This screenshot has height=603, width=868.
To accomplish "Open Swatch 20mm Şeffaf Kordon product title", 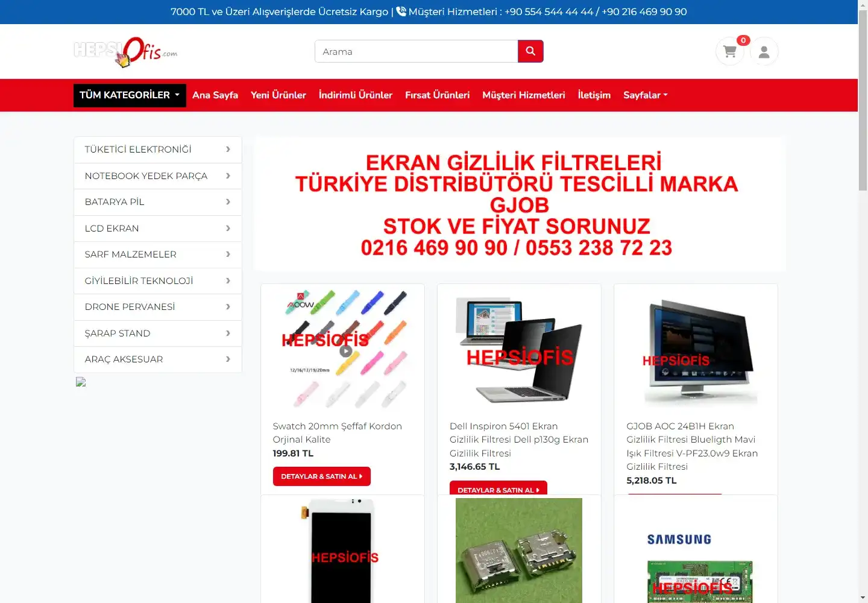I will coord(338,433).
